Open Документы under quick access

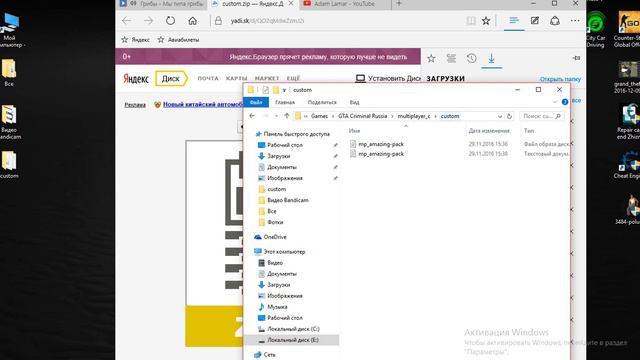pos(282,167)
